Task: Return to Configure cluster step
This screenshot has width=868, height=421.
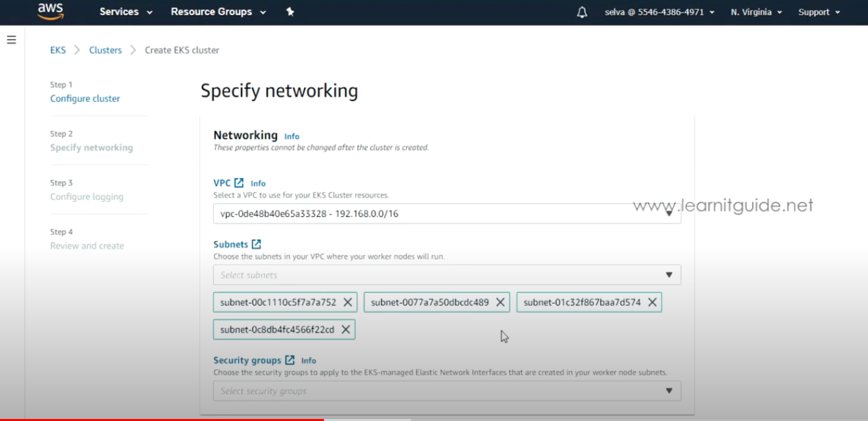Action: pos(85,98)
